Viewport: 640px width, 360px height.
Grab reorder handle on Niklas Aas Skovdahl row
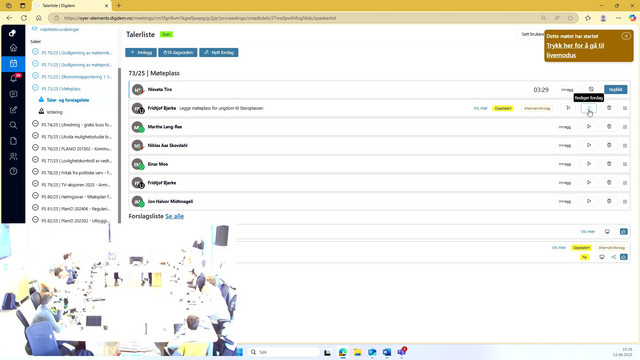(624, 145)
